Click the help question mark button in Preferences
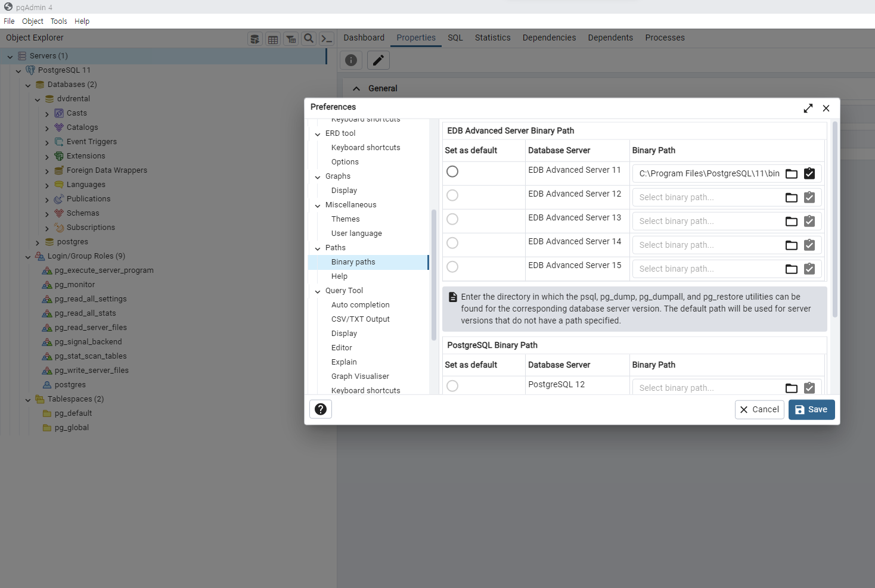 click(321, 409)
